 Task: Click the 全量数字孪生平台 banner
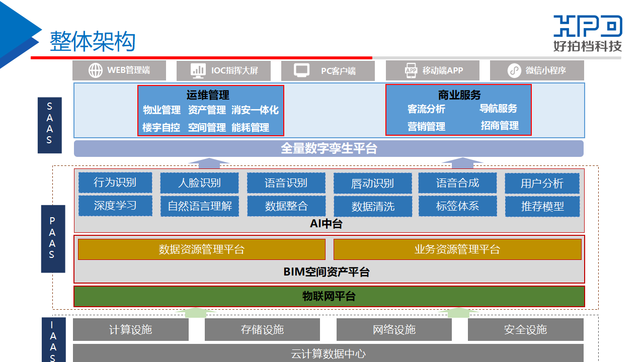click(329, 149)
